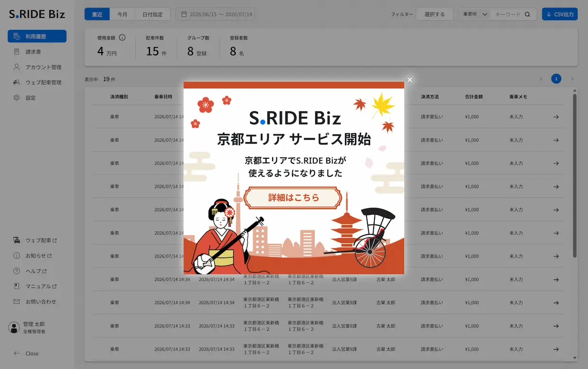Switch to the 日付指定 tab

[153, 14]
